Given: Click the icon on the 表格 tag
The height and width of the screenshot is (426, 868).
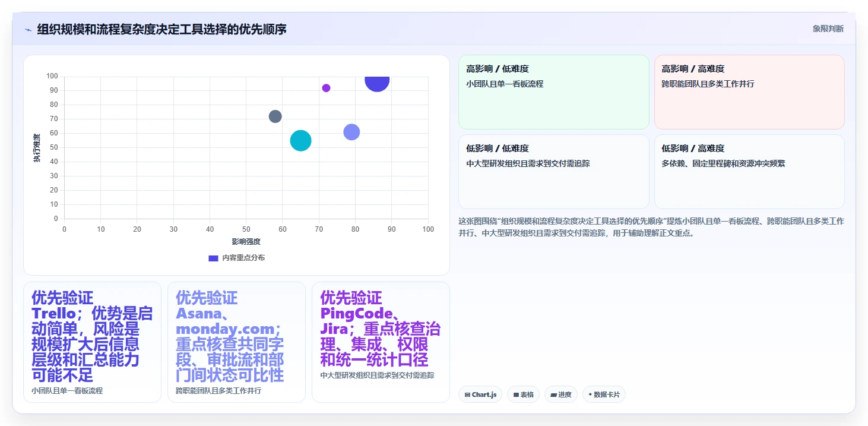Looking at the screenshot, I should [x=516, y=395].
